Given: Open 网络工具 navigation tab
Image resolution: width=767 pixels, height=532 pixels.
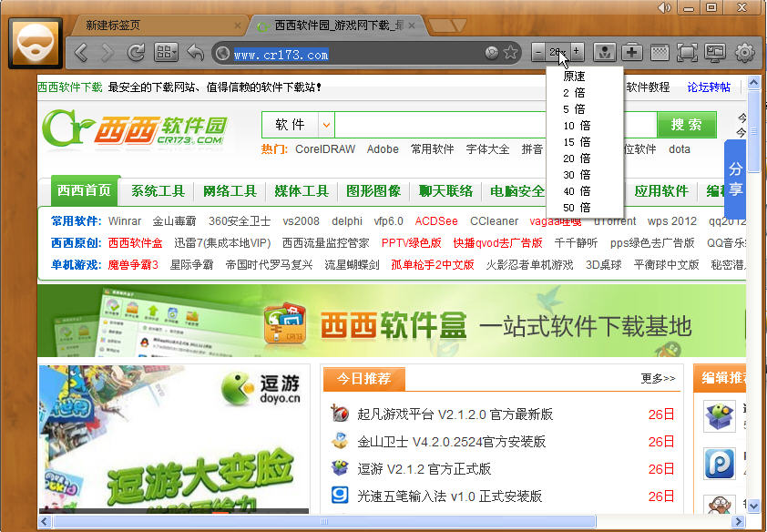Looking at the screenshot, I should 230,191.
